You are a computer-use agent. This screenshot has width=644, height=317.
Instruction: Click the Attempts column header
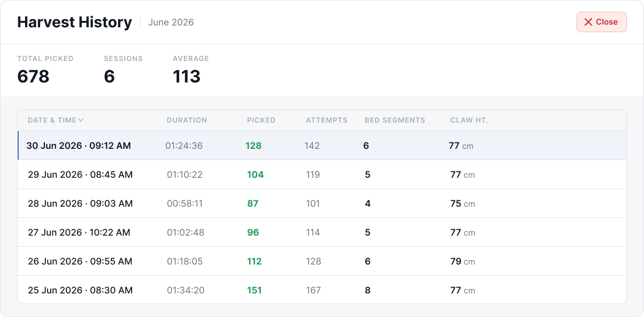[x=327, y=120]
